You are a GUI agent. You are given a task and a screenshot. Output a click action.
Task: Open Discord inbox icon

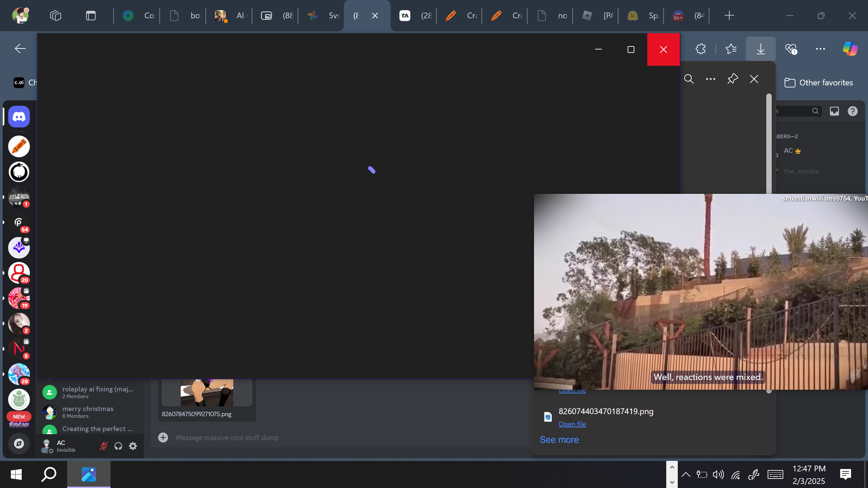click(x=834, y=111)
